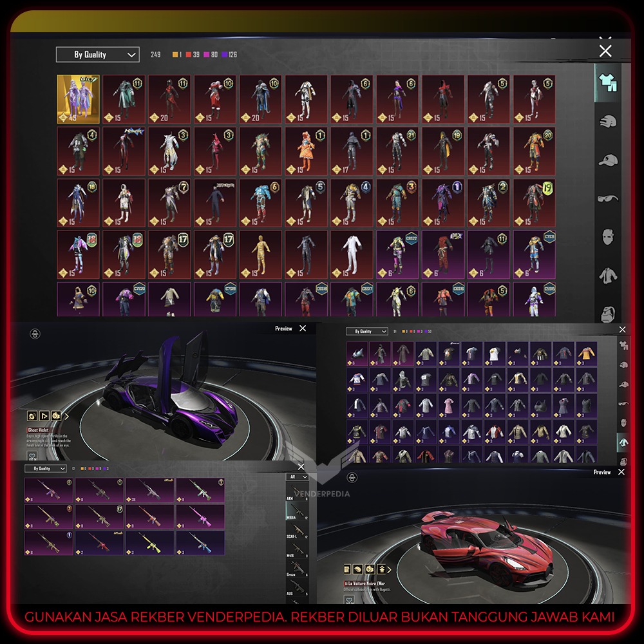Toggle the heart favorite under La Voiture Noire description
This screenshot has width=644, height=644.
[x=348, y=600]
